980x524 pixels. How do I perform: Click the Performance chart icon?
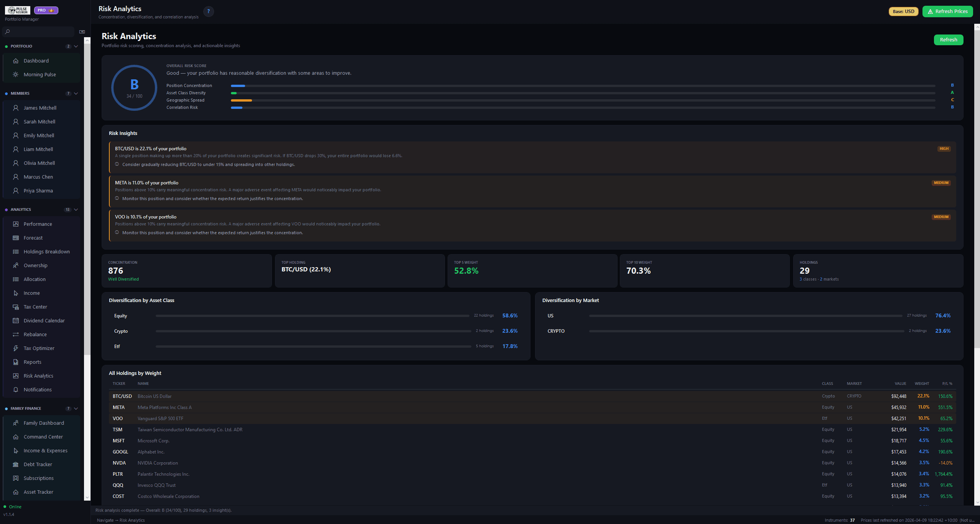click(x=15, y=224)
